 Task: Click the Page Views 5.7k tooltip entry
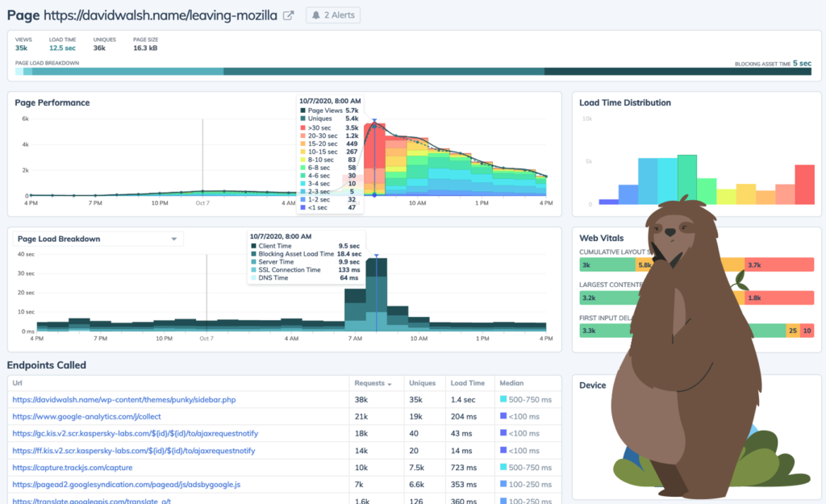(x=329, y=110)
